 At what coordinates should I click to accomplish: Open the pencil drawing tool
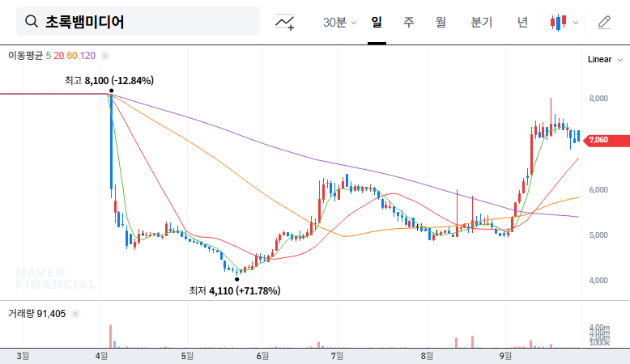604,22
